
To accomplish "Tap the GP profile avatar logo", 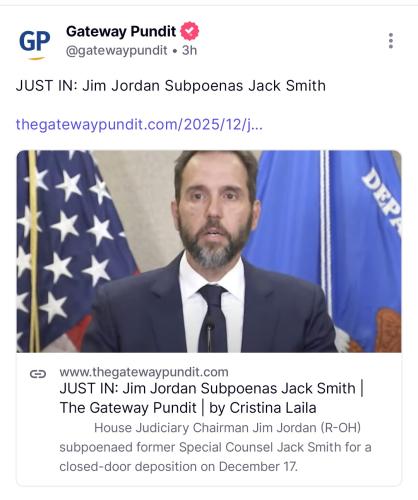I will pos(34,43).
